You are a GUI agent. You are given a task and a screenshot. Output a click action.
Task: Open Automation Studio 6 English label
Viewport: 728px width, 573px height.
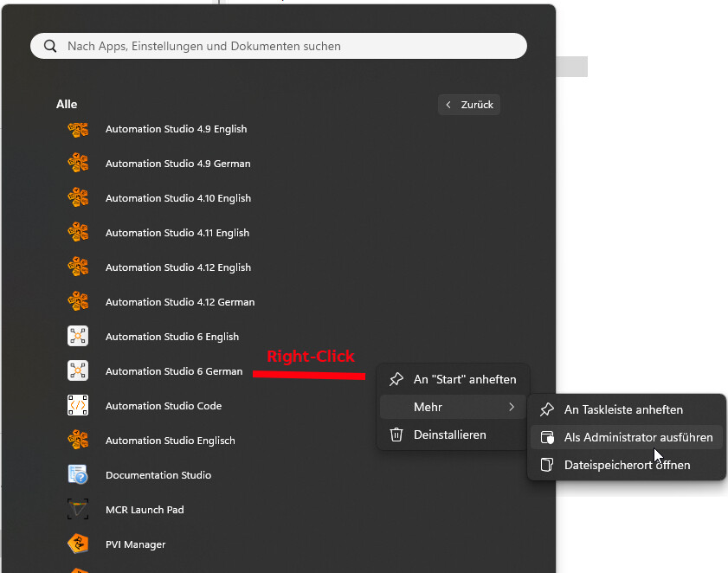[x=172, y=337]
